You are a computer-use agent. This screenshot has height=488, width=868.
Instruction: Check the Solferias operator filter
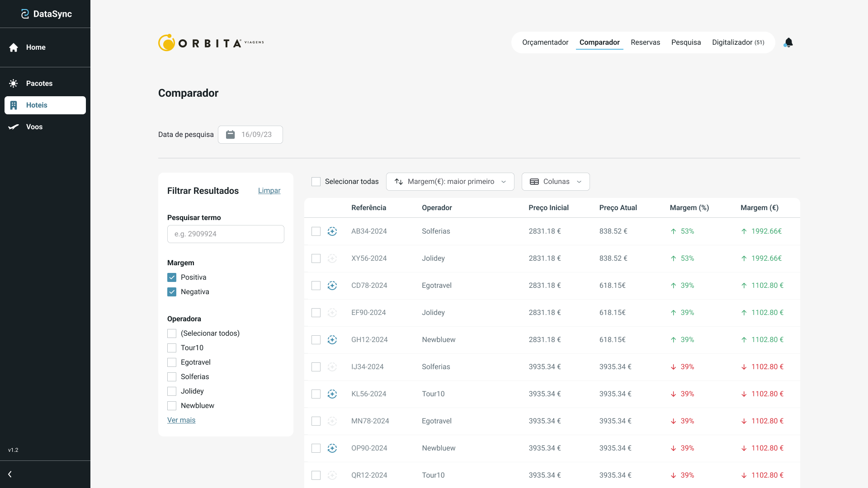(172, 377)
